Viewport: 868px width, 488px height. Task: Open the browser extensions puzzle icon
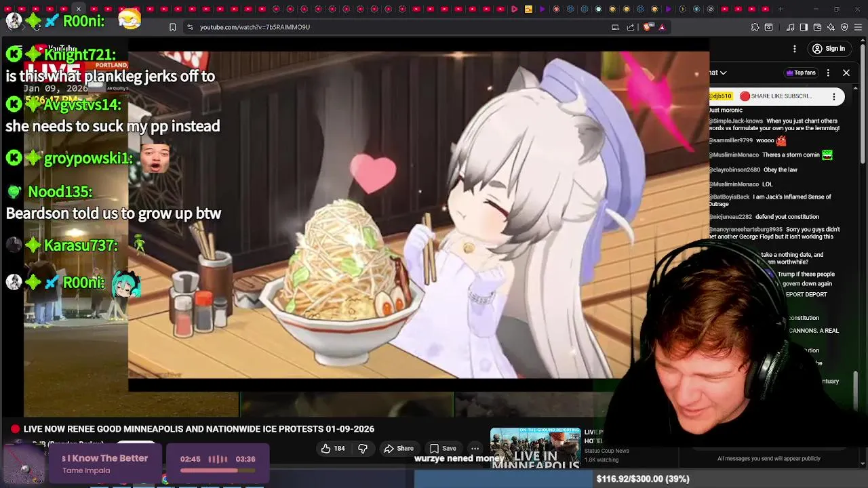(x=755, y=27)
